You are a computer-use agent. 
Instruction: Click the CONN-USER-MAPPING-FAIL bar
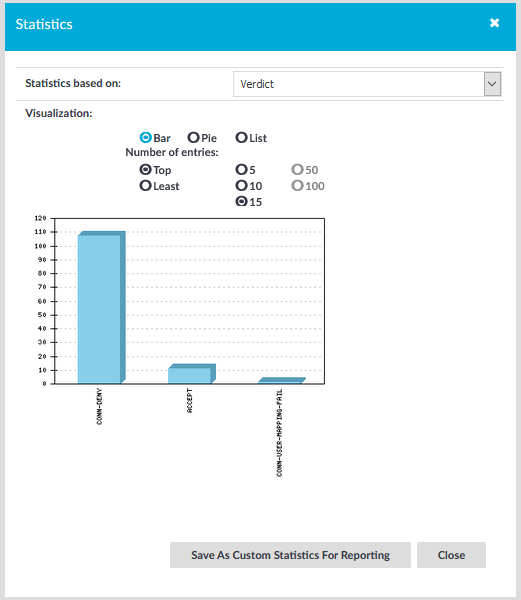[x=282, y=380]
